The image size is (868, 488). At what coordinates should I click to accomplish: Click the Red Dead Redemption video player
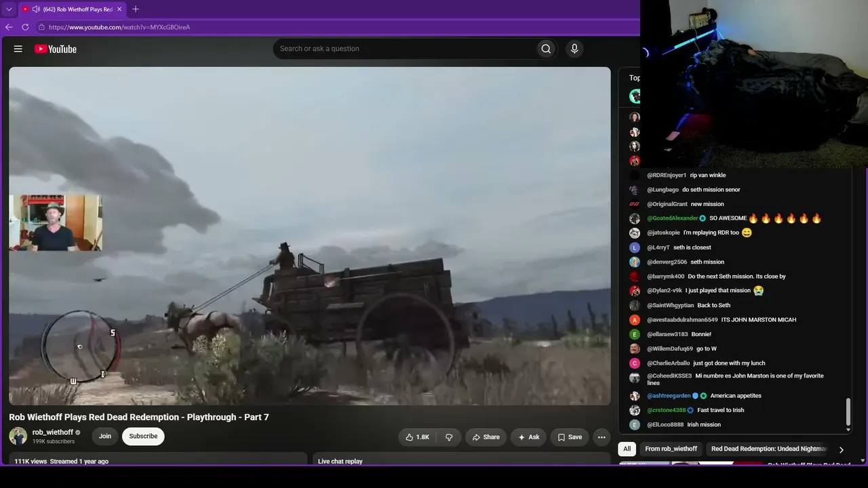[310, 236]
